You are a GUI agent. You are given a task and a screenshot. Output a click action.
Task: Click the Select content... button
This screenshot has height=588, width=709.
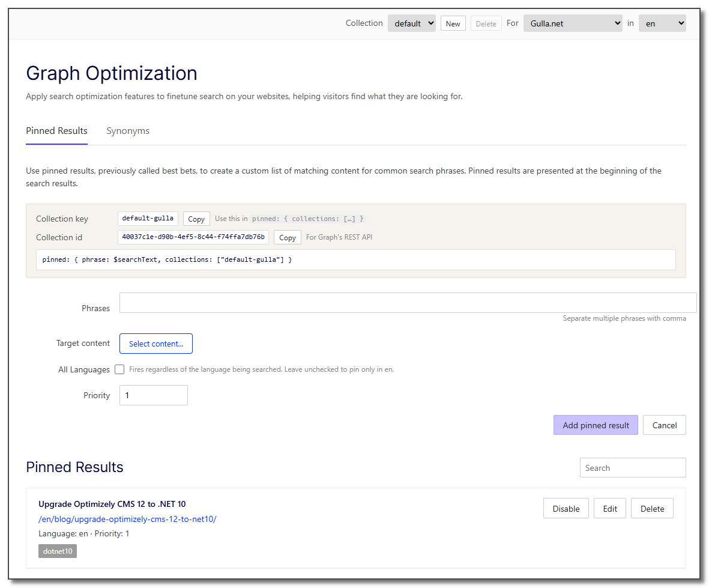(156, 344)
